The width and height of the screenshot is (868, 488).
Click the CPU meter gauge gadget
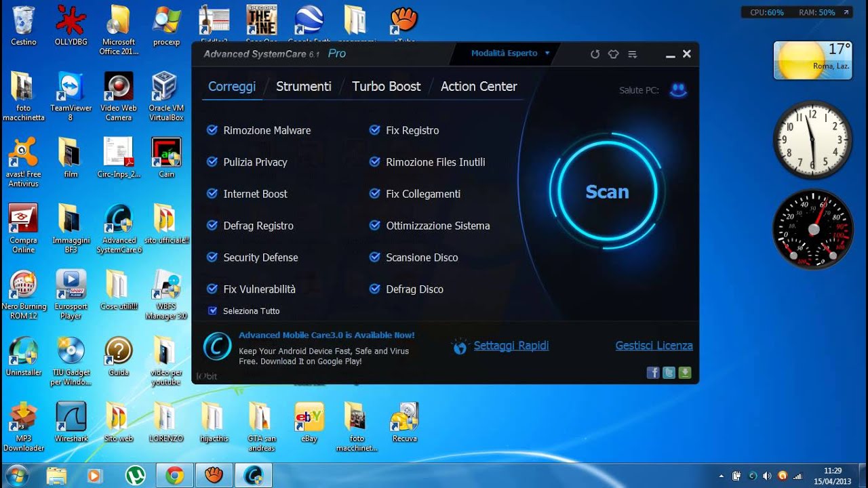point(813,229)
